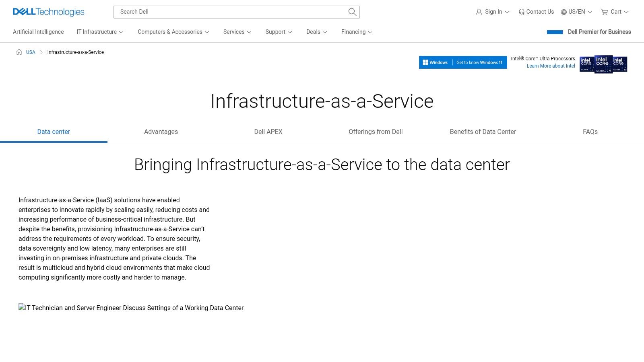Click the Dell Technologies logo
644x362 pixels.
48,12
